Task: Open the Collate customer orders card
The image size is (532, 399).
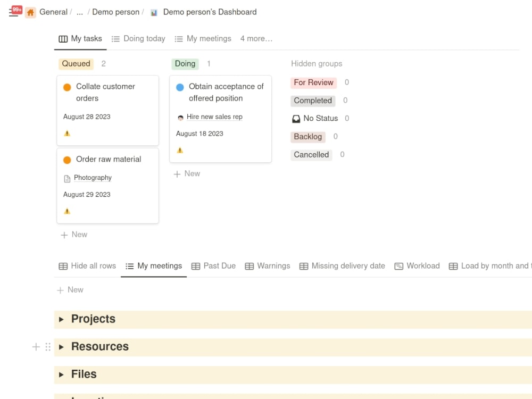Action: (x=108, y=111)
